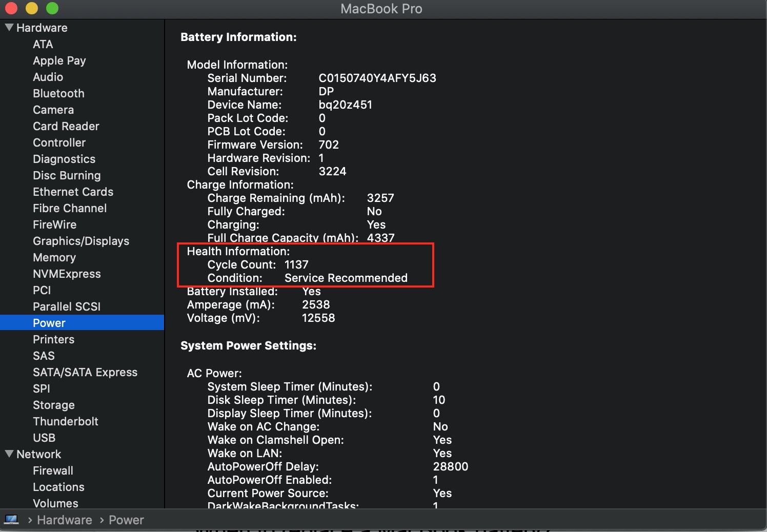Open the Card Reader entry
This screenshot has width=767, height=532.
[66, 126]
